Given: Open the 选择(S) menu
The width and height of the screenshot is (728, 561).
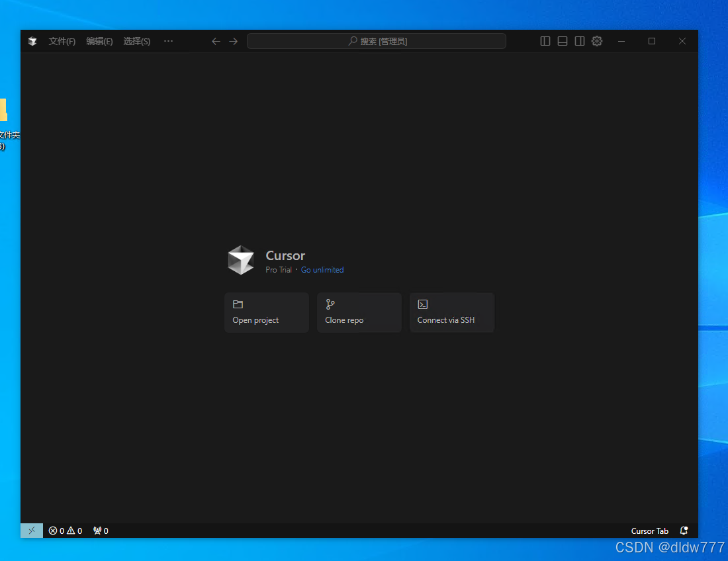Looking at the screenshot, I should click(x=137, y=41).
